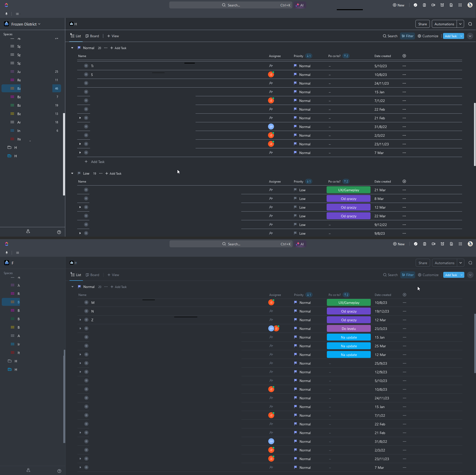The image size is (476, 475).
Task: Upper window: click the Automations button
Action: 444,24
